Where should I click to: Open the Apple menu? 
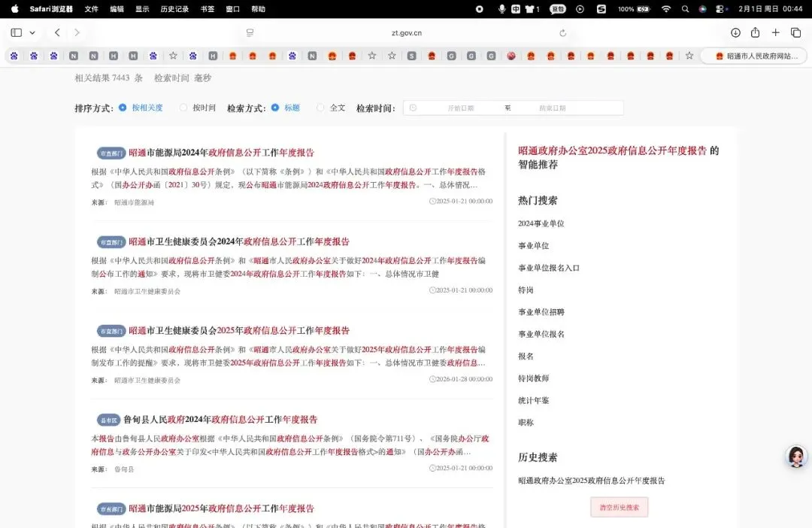[x=14, y=9]
